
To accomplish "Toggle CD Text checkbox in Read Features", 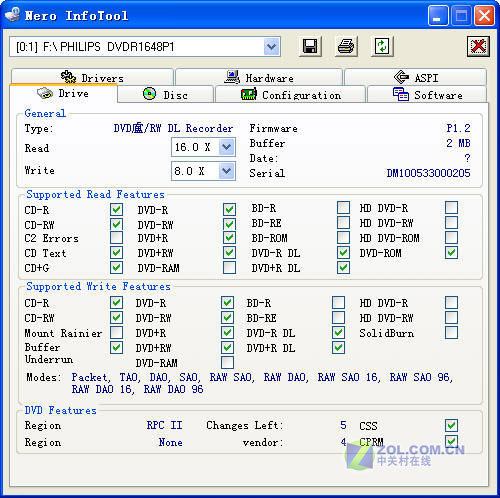I will (x=116, y=252).
